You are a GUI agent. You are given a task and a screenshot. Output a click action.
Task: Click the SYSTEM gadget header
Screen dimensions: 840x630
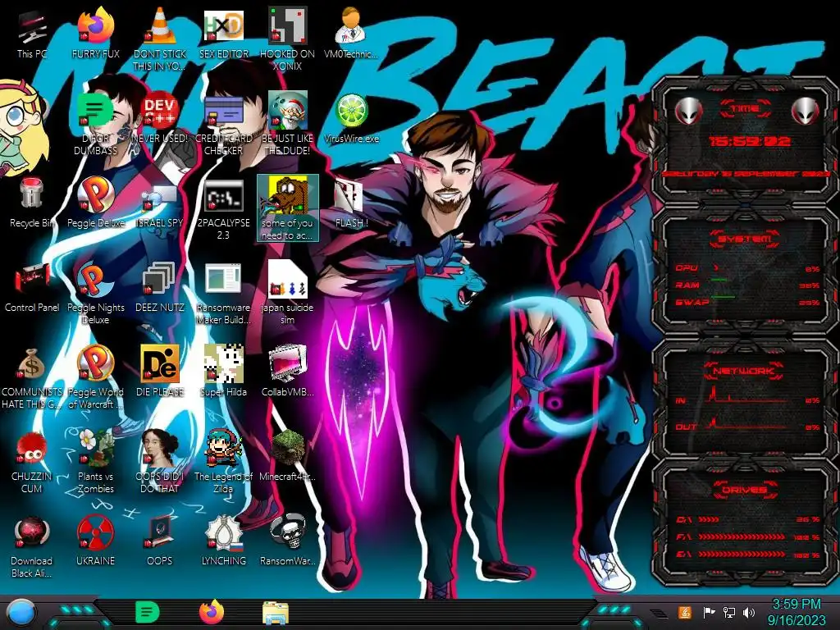pos(745,239)
